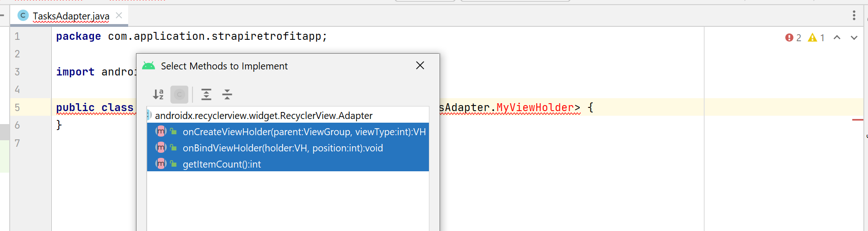Select onBindViewHolder method entry
Image resolution: width=868 pixels, height=231 pixels.
tap(288, 148)
